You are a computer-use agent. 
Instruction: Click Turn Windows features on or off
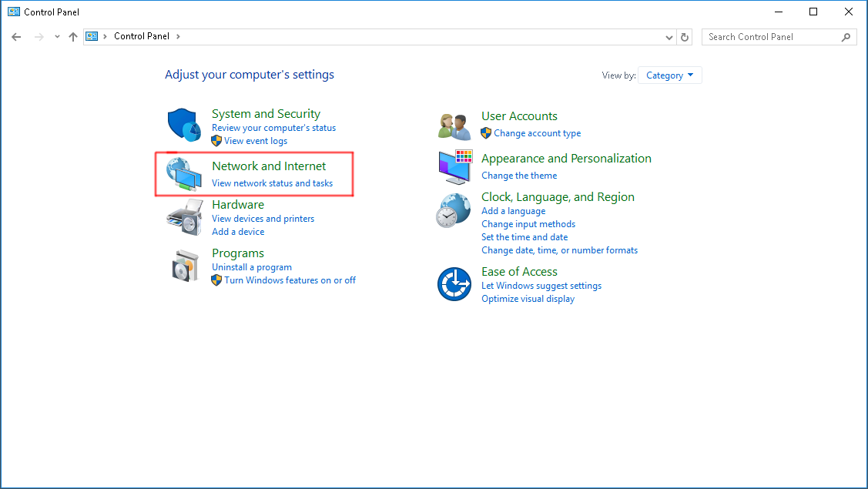pos(290,280)
